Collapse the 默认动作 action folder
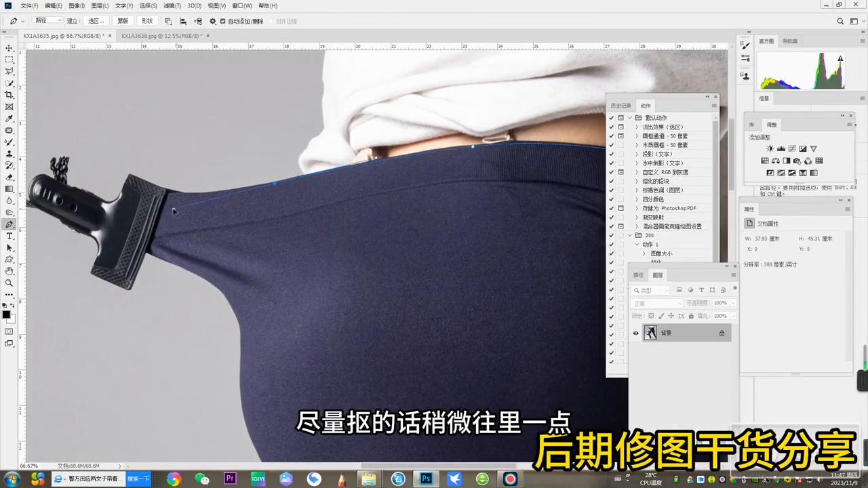This screenshot has width=868, height=488. click(x=629, y=117)
